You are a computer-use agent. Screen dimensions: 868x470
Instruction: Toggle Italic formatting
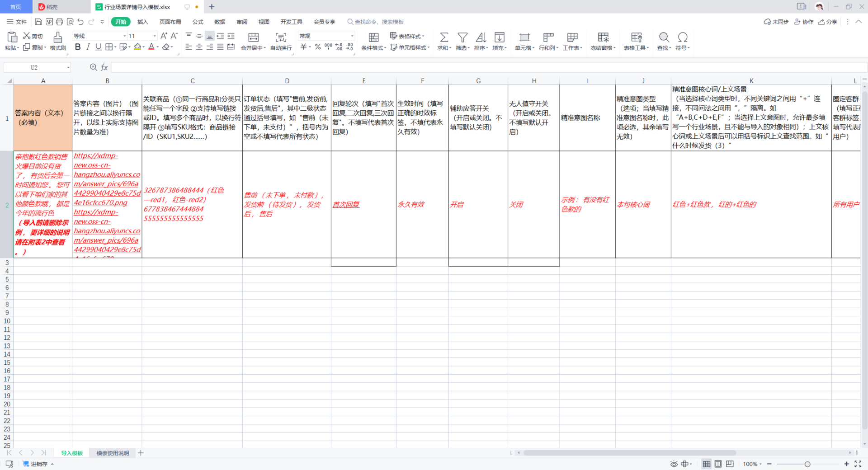pyautogui.click(x=88, y=47)
